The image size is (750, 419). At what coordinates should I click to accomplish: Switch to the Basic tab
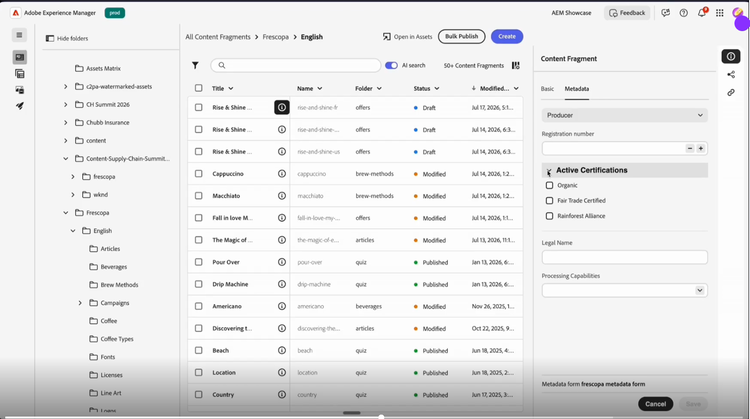click(x=547, y=89)
